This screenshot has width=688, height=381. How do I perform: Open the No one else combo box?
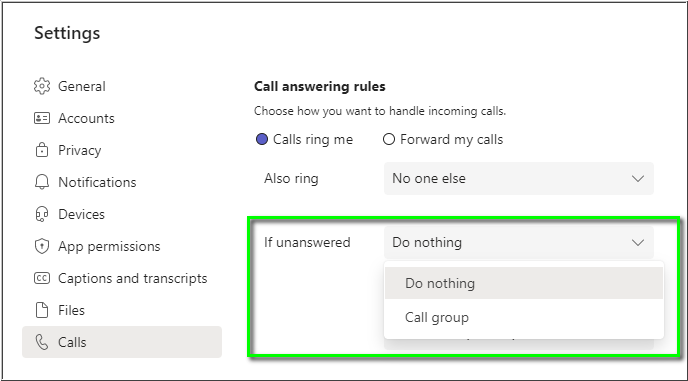coord(519,179)
